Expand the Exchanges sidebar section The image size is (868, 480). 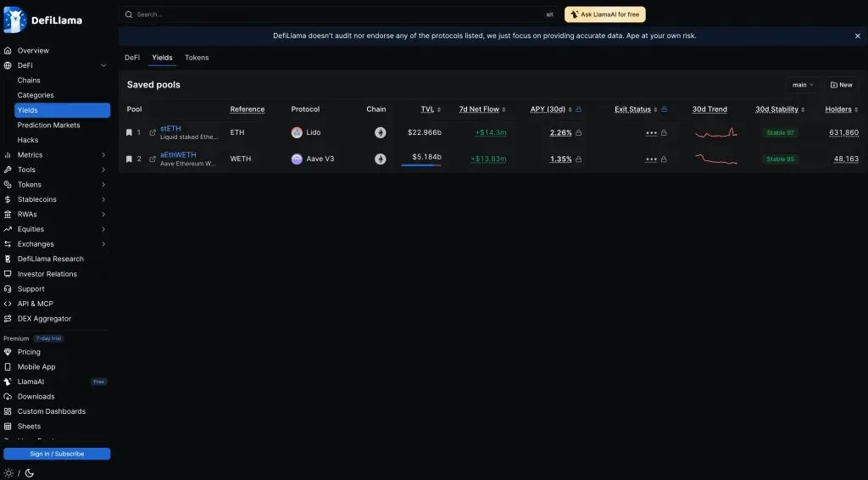(103, 244)
